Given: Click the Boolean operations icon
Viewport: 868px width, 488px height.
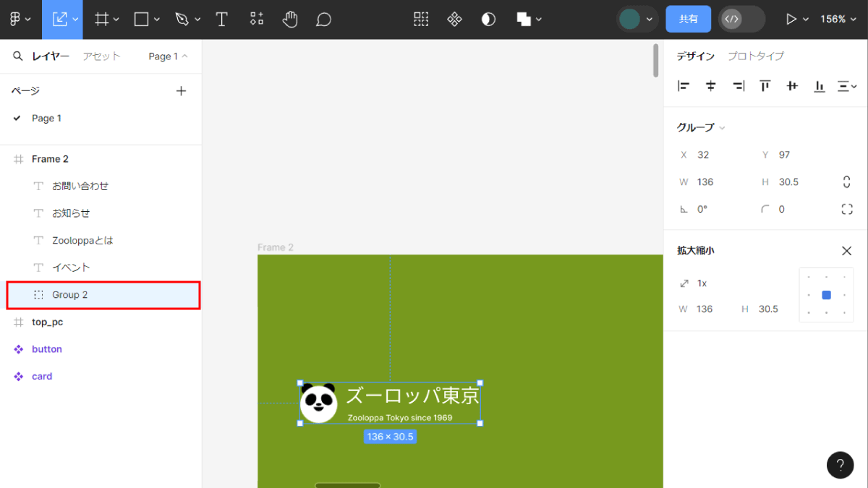Looking at the screenshot, I should [x=524, y=20].
